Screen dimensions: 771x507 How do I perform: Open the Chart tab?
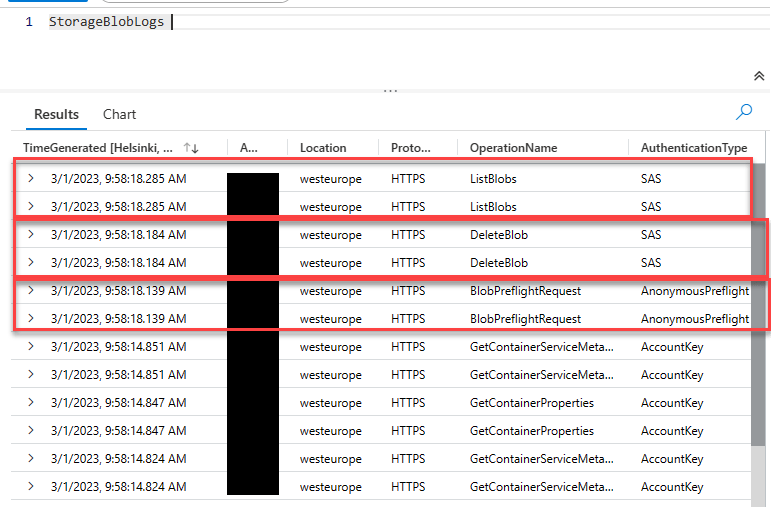coord(119,115)
